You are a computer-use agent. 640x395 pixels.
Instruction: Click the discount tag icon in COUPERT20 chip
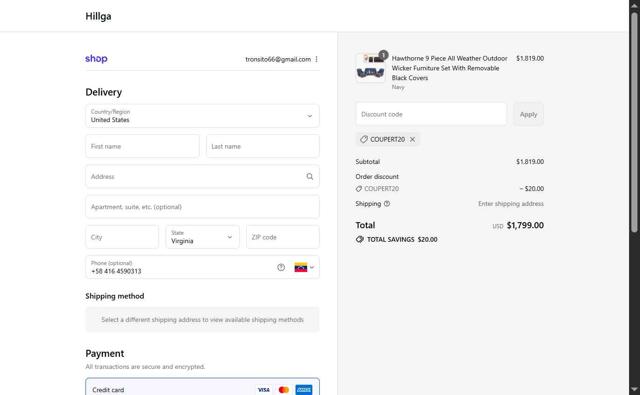[x=364, y=139]
